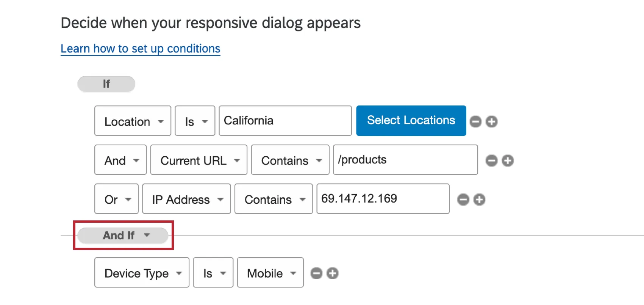Click the /products URL text field
644x305 pixels.
pyautogui.click(x=405, y=160)
